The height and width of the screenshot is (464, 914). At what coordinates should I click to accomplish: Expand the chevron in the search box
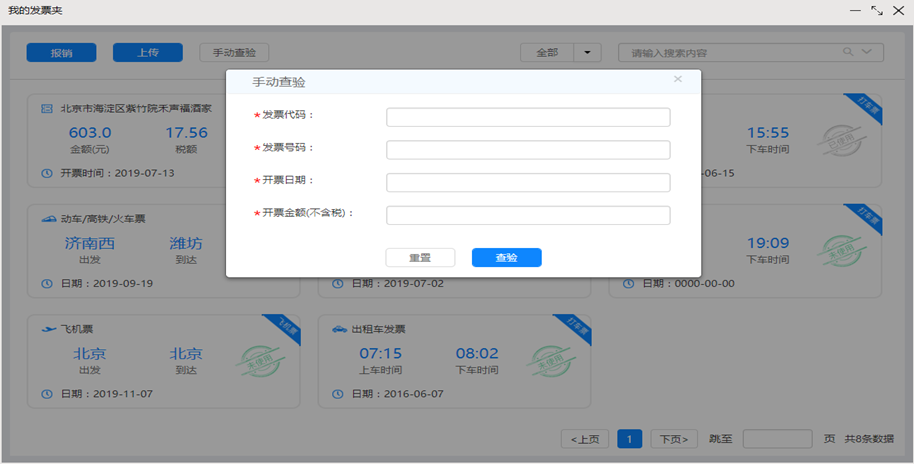tap(867, 52)
